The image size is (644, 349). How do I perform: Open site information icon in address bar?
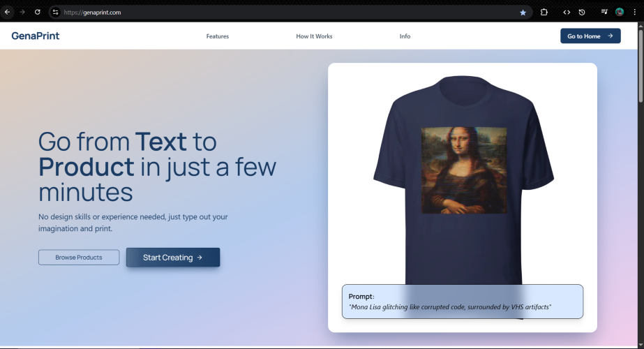point(55,13)
